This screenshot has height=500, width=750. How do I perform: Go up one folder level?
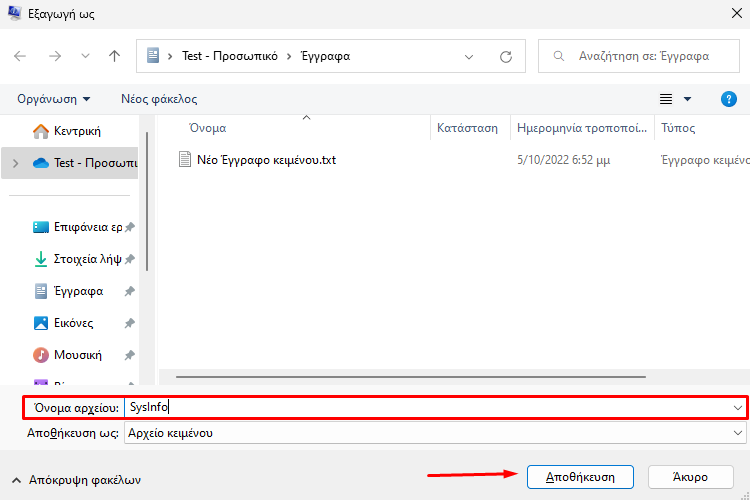(x=114, y=56)
